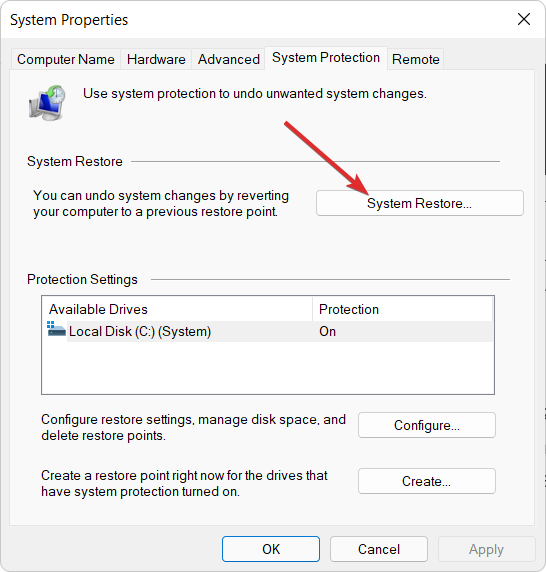Open Configure restore settings
The width and height of the screenshot is (546, 572).
click(427, 425)
